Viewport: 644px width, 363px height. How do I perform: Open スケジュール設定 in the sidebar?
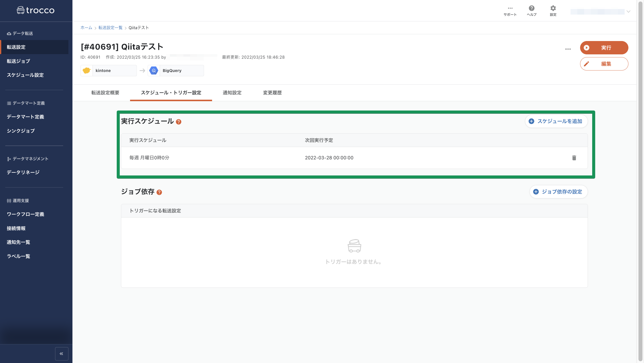25,75
